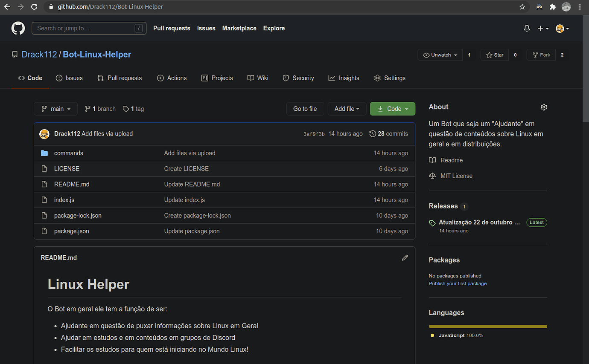Click Marketplace in the top navigation
Viewport: 589px width, 364px height.
[239, 28]
